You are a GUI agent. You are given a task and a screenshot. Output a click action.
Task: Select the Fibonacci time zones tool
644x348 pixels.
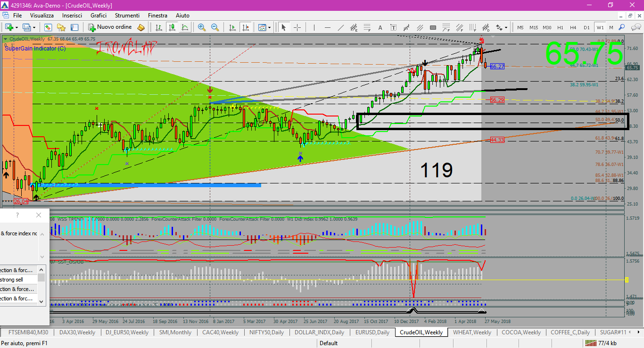(472, 27)
